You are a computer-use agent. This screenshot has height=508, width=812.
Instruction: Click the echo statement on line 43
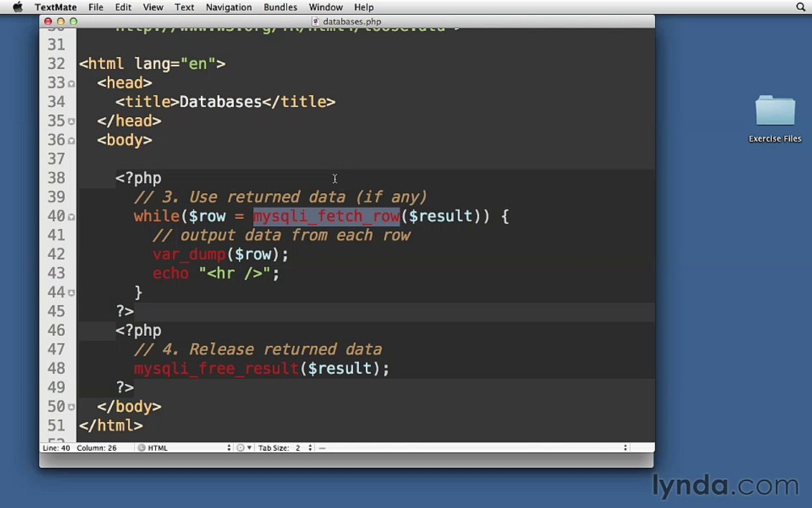click(216, 273)
